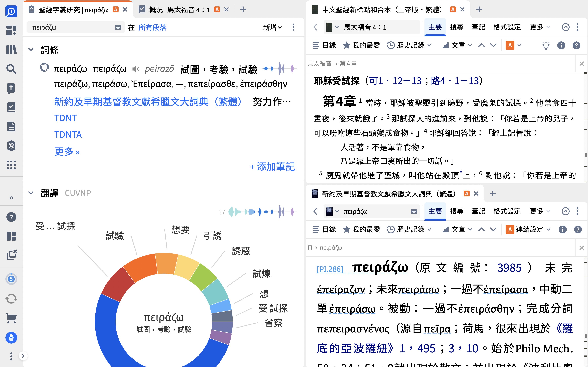This screenshot has width=588, height=367.
Task: Open notifications badge showing 5
Action: (x=11, y=279)
